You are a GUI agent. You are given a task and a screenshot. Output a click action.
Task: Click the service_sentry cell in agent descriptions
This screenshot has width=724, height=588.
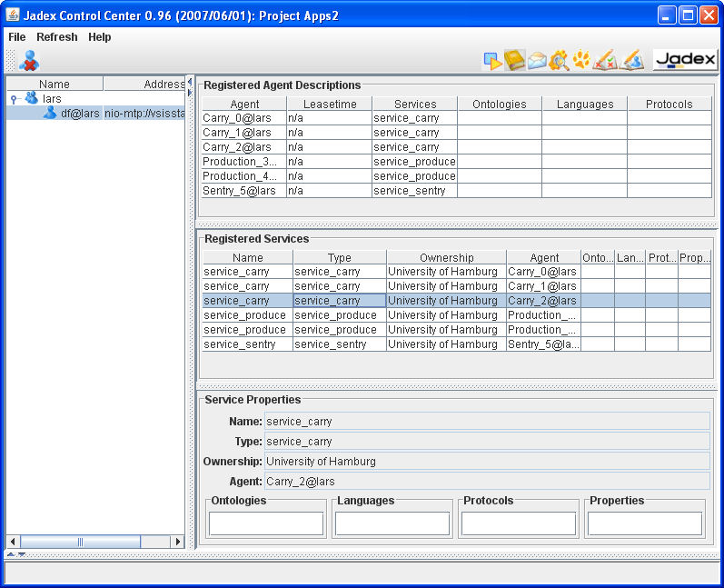[x=414, y=191]
